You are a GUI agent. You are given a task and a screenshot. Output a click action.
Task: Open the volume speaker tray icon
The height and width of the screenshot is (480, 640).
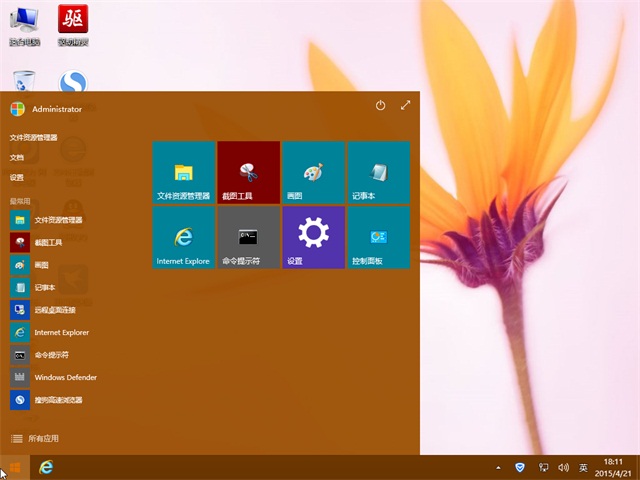(564, 468)
